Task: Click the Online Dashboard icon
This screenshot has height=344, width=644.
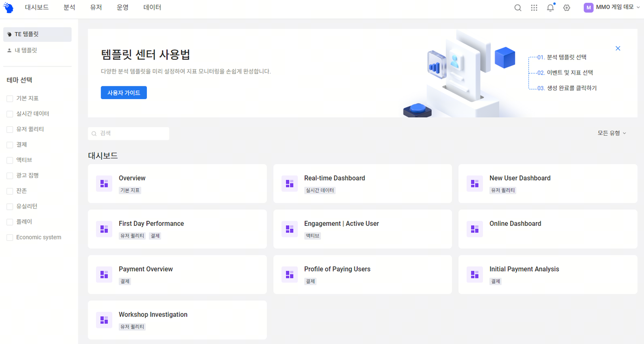Action: [474, 229]
